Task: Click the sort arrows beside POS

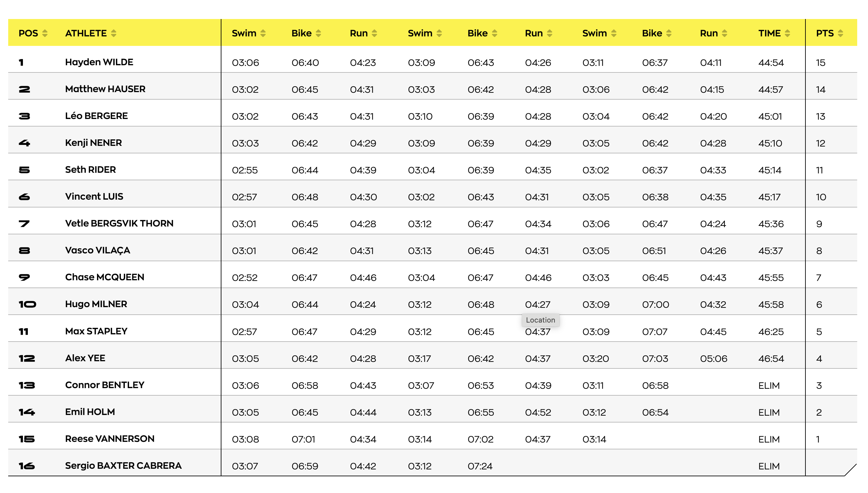Action: tap(45, 33)
